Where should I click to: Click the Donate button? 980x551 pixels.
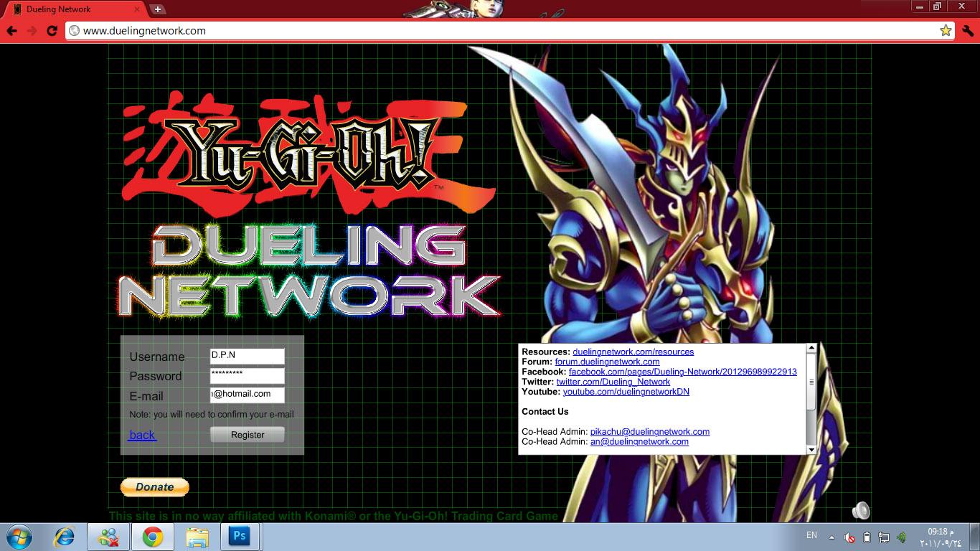point(155,487)
